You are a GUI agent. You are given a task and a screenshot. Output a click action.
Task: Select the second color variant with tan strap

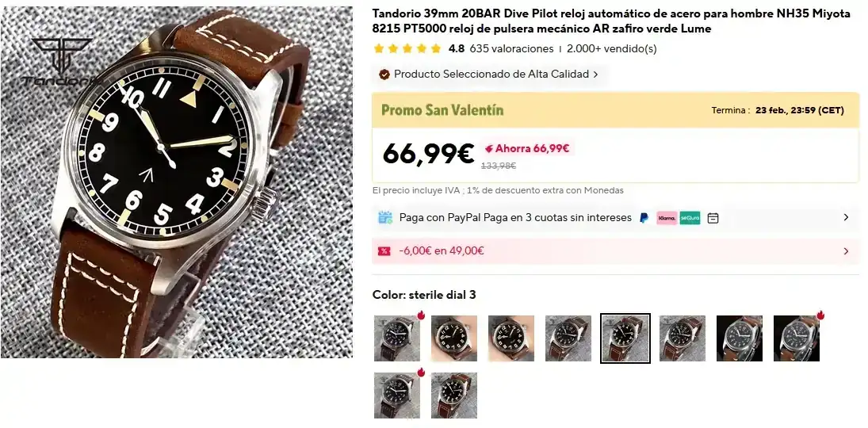coord(454,338)
